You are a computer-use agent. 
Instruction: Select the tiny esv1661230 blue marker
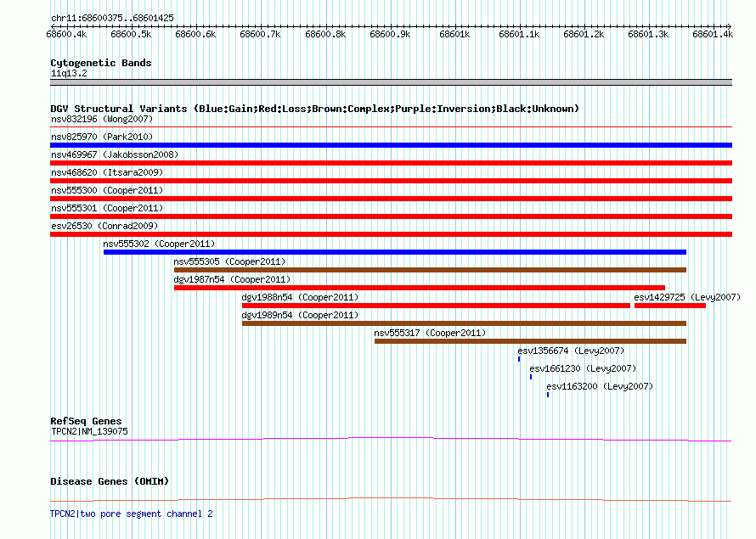pos(531,377)
